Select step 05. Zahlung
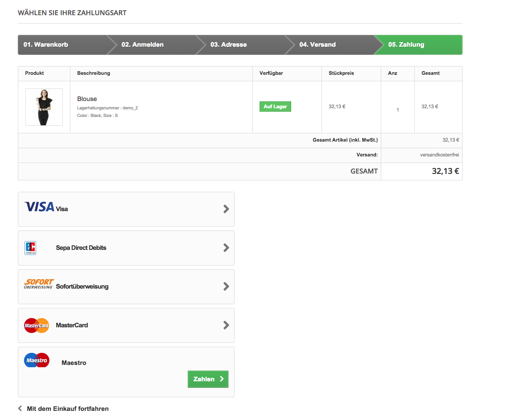 (418, 45)
